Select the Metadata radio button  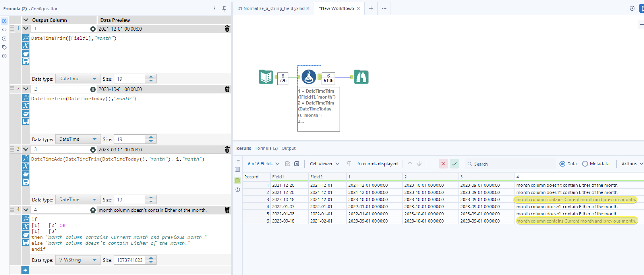(585, 164)
